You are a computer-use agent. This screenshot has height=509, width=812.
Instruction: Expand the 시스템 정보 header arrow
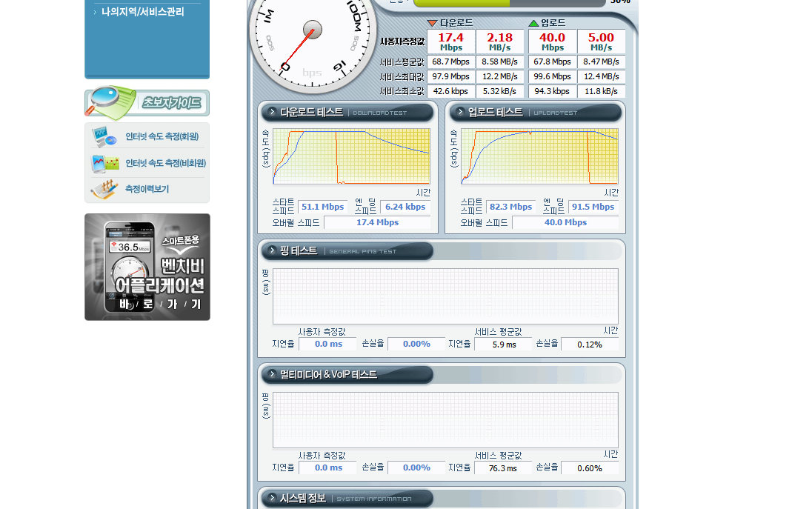(x=273, y=498)
